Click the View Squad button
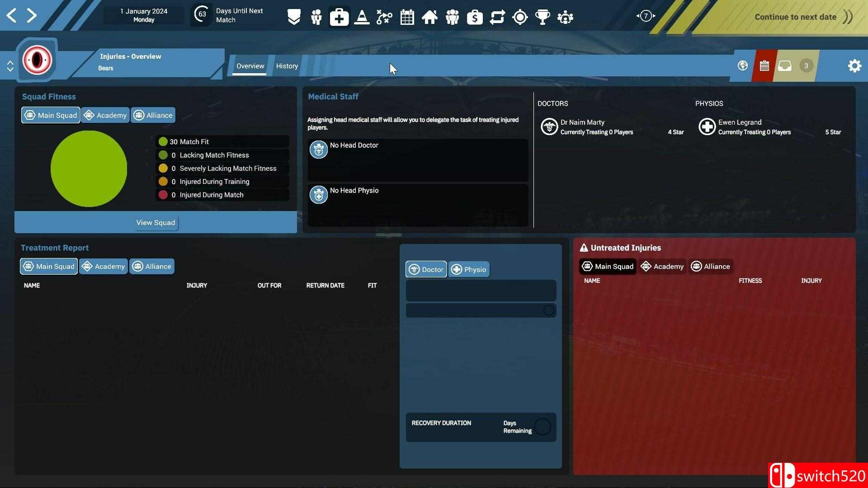This screenshot has height=488, width=868. [x=156, y=223]
